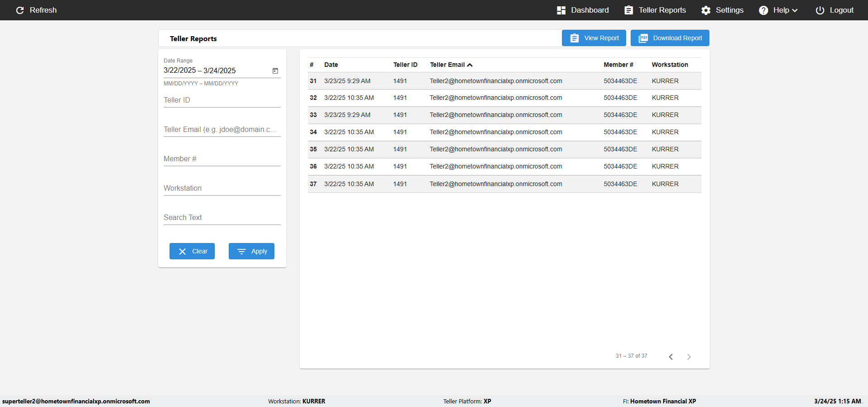868x407 pixels.
Task: Click the Refresh icon in top bar
Action: point(20,10)
